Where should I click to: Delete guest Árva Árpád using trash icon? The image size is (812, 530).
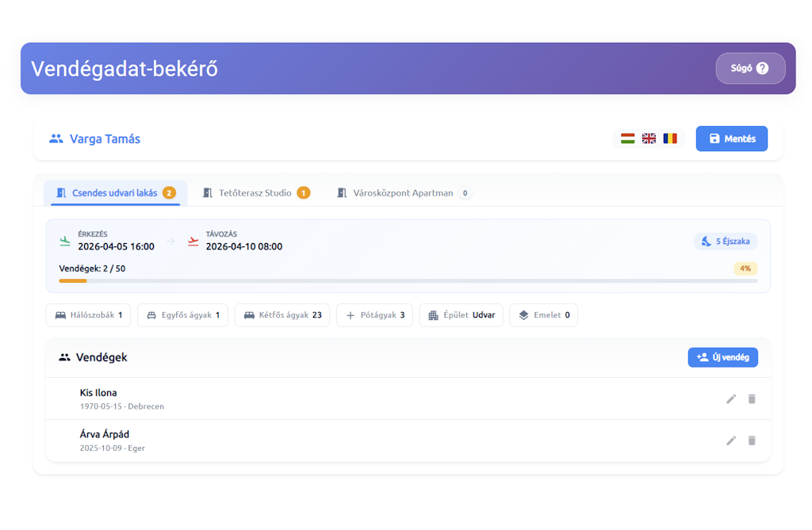coord(752,440)
